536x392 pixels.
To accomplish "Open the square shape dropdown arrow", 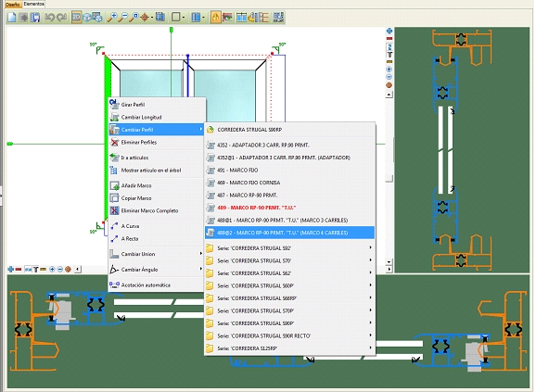I will (184, 17).
